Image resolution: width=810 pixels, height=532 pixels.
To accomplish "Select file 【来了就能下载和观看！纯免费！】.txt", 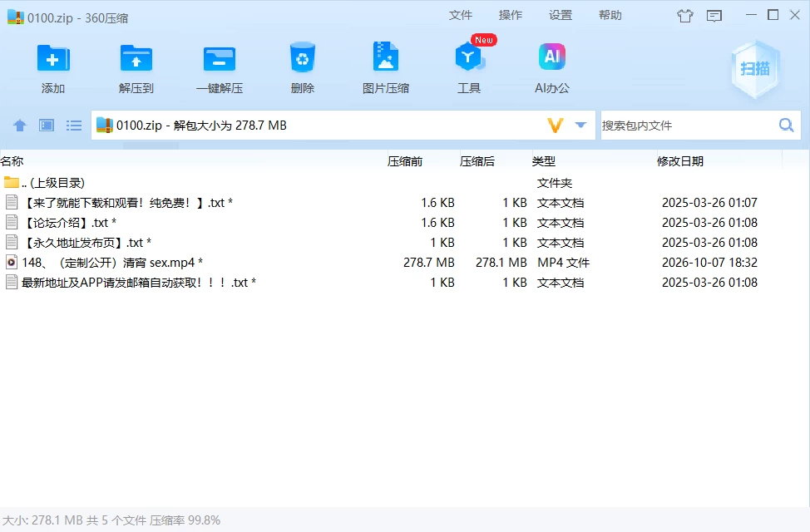I will [391, 202].
